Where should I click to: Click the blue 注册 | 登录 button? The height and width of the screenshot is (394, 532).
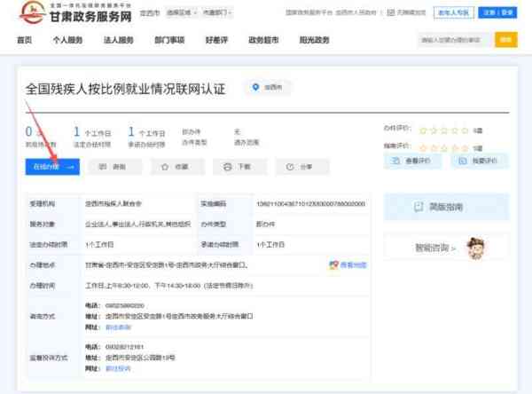pos(497,12)
